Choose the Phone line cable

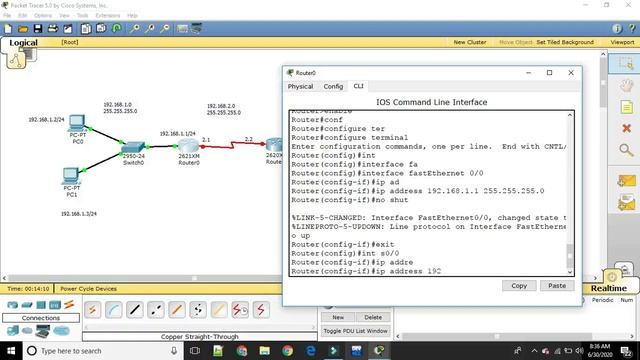tap(198, 310)
